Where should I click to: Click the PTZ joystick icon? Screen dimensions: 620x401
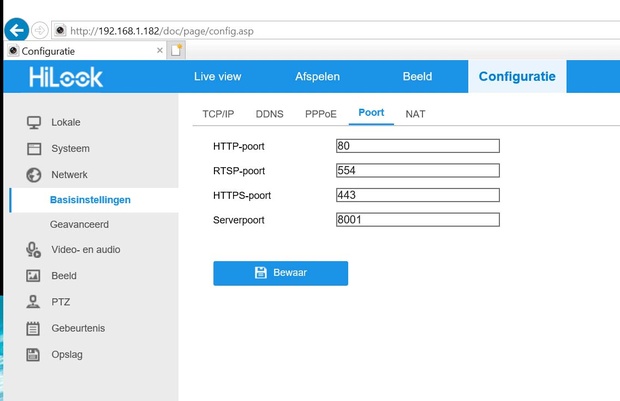(x=33, y=302)
